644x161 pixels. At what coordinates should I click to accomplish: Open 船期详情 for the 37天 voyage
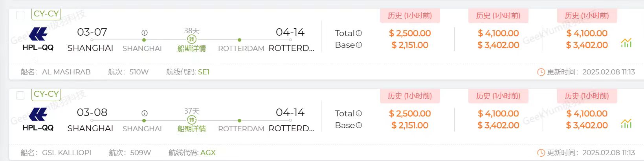coord(192,129)
